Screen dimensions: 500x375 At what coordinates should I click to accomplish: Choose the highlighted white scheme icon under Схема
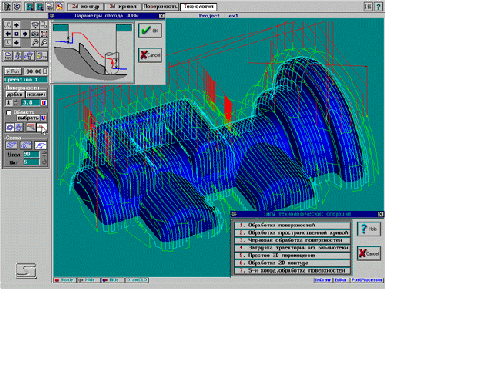[x=40, y=145]
